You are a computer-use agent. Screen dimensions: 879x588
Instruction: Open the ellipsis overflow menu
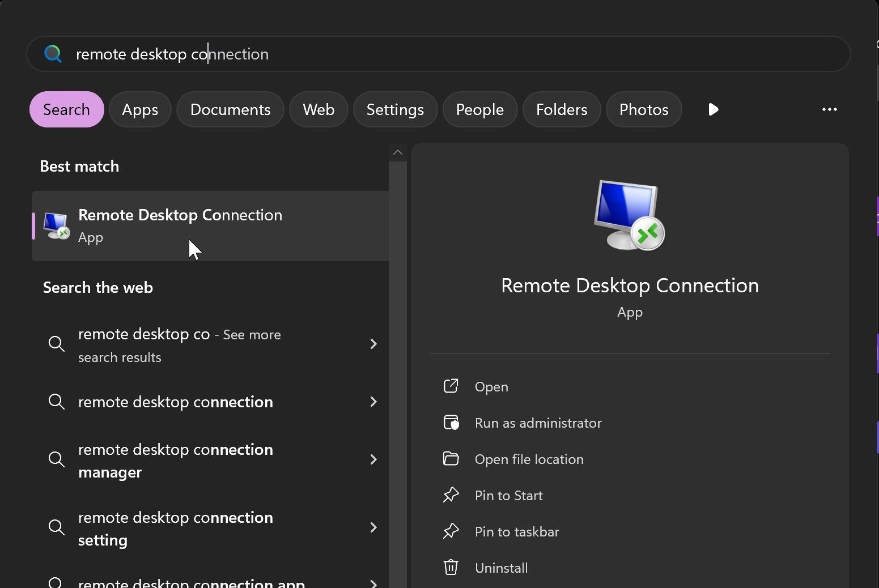click(x=829, y=109)
